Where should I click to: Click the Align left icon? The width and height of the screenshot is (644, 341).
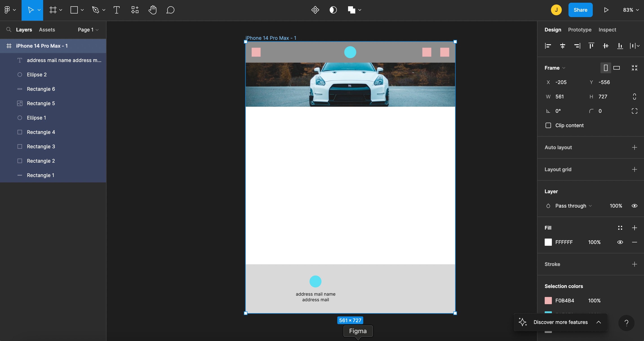coord(548,46)
